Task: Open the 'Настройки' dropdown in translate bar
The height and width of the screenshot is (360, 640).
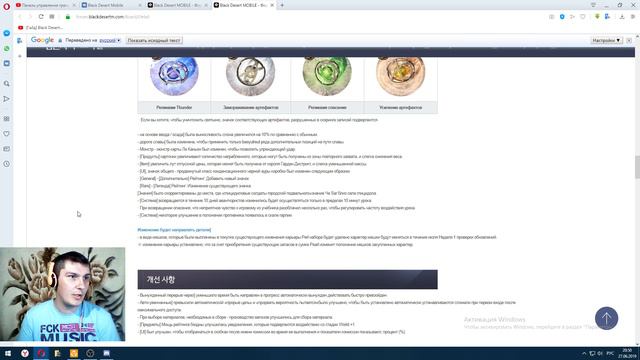Action: tap(606, 40)
